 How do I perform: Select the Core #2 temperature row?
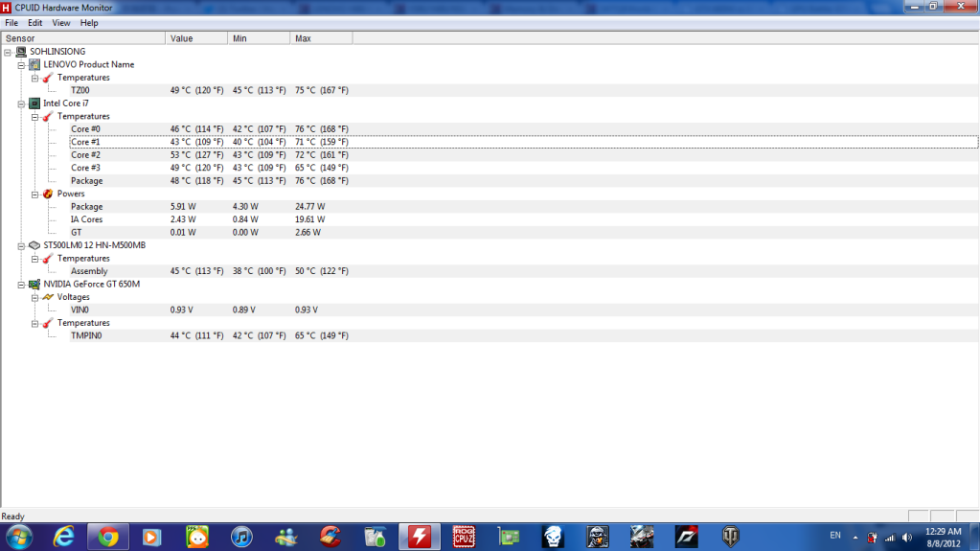pyautogui.click(x=85, y=154)
